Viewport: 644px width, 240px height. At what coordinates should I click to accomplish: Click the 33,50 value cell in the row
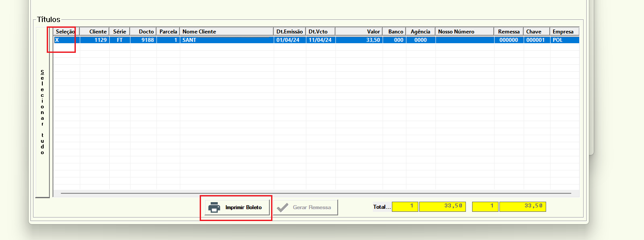coord(359,40)
